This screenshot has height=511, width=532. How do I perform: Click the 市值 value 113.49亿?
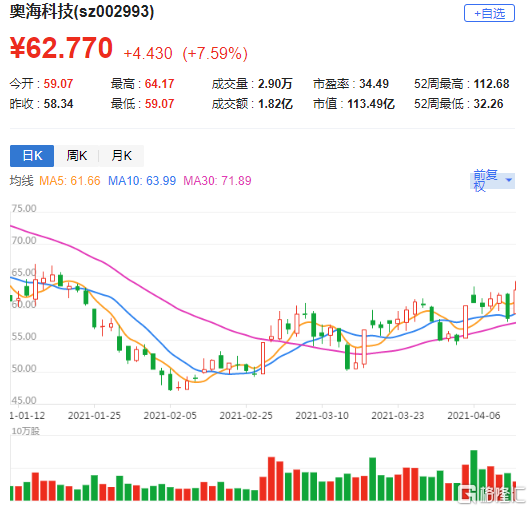[x=371, y=103]
